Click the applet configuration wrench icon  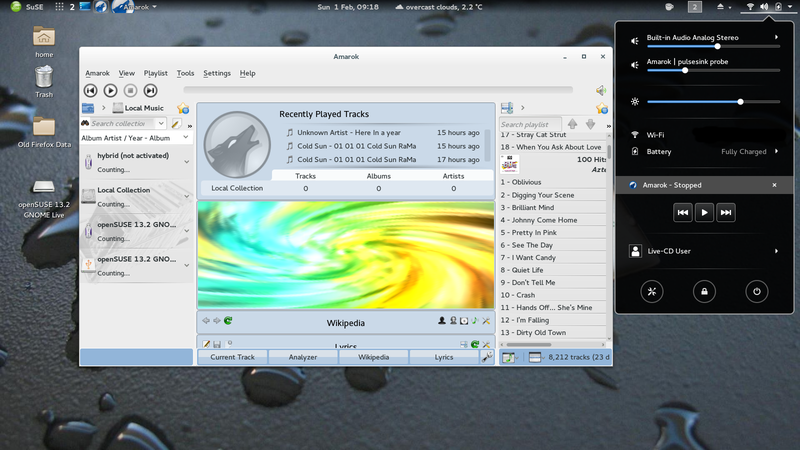[x=487, y=357]
